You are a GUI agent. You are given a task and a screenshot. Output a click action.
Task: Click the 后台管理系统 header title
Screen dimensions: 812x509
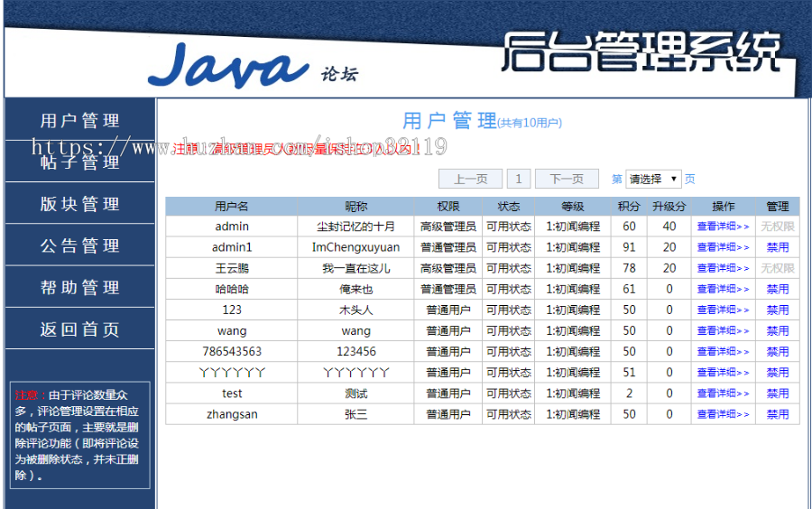(641, 51)
